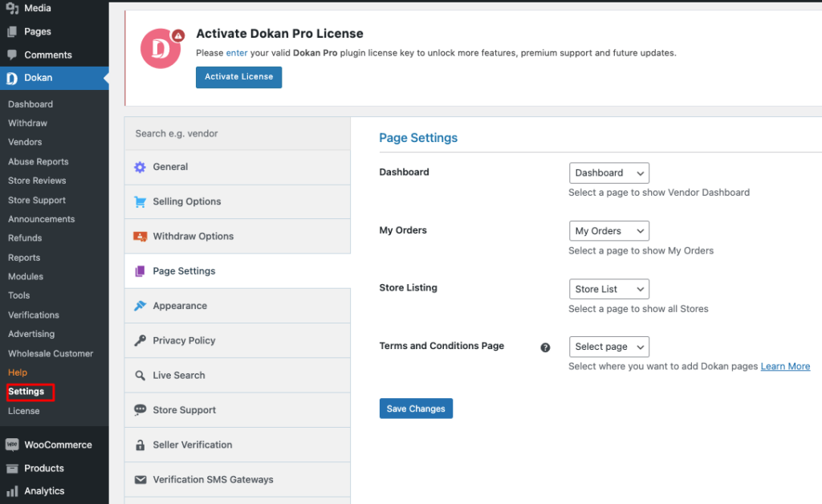This screenshot has height=504, width=822.
Task: Click the 'enter' license key link
Action: coord(237,53)
